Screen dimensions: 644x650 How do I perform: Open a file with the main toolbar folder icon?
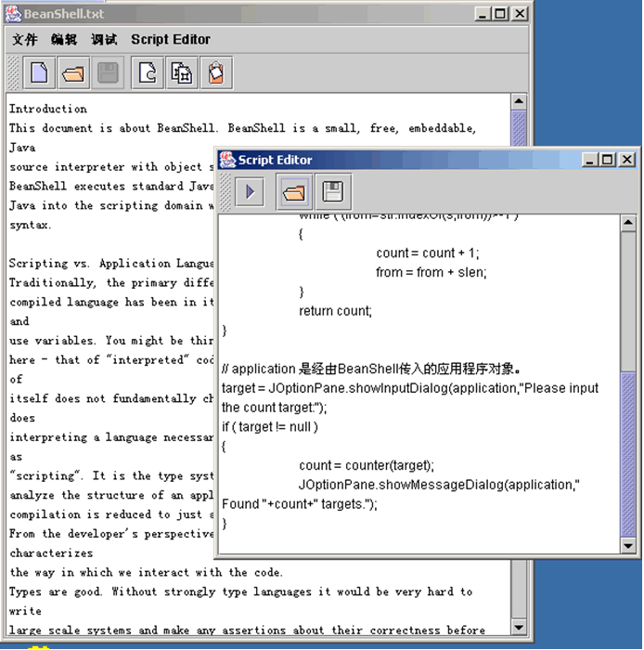click(x=73, y=73)
